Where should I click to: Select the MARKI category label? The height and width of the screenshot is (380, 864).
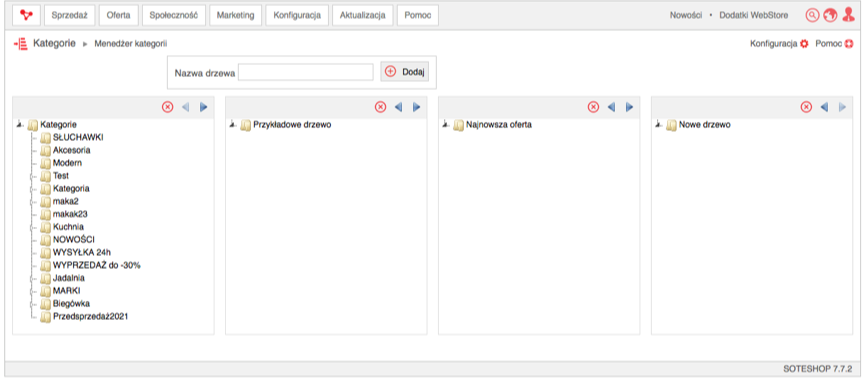pyautogui.click(x=67, y=291)
